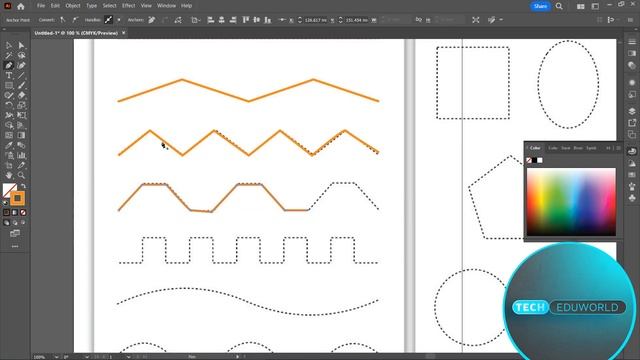Select the Artboard tool
This screenshot has height=360, width=640.
pos(9,165)
